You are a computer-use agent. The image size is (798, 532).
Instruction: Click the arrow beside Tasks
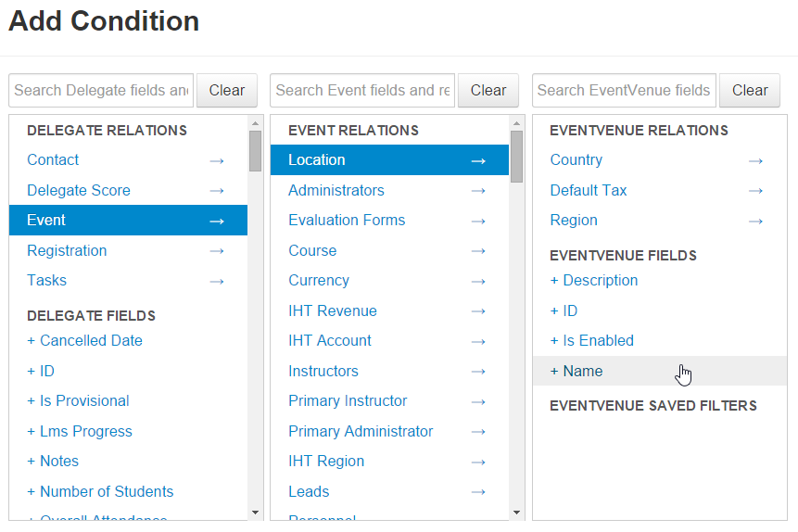tap(217, 281)
